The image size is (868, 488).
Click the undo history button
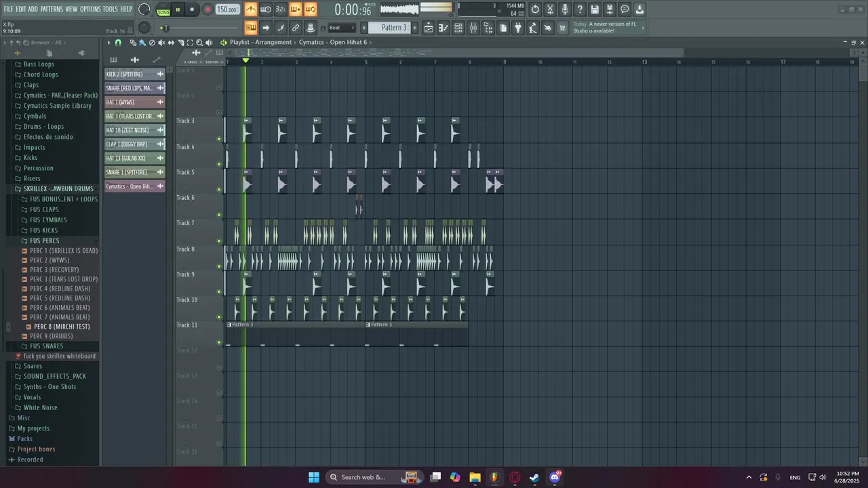click(535, 9)
